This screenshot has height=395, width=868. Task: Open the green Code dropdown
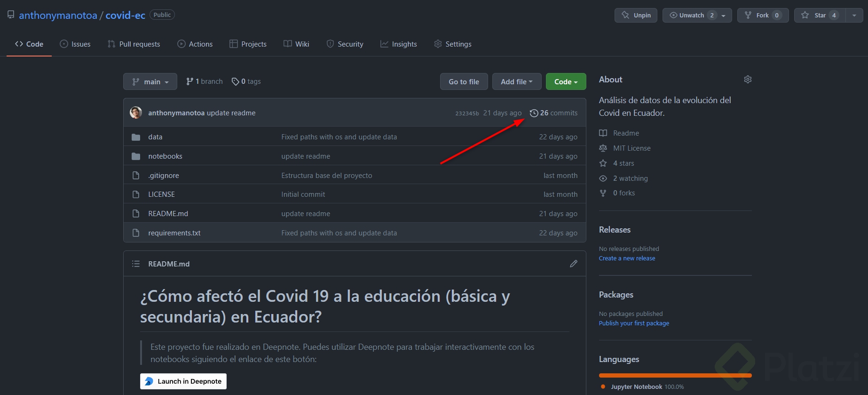coord(566,81)
